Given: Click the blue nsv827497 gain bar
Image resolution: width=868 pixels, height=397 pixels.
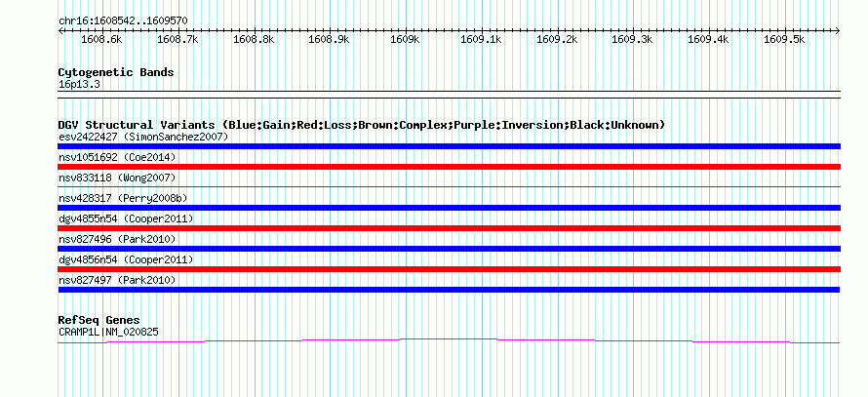Looking at the screenshot, I should [449, 290].
